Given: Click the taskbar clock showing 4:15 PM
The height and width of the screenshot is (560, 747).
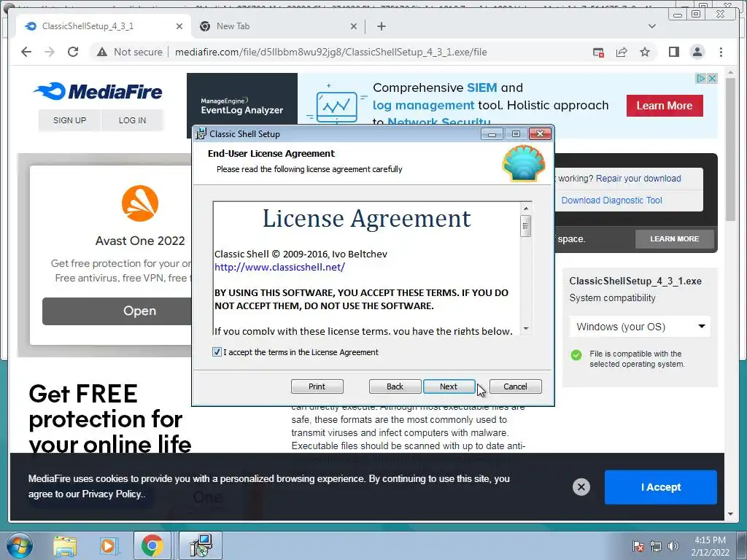Looking at the screenshot, I should pos(710,546).
